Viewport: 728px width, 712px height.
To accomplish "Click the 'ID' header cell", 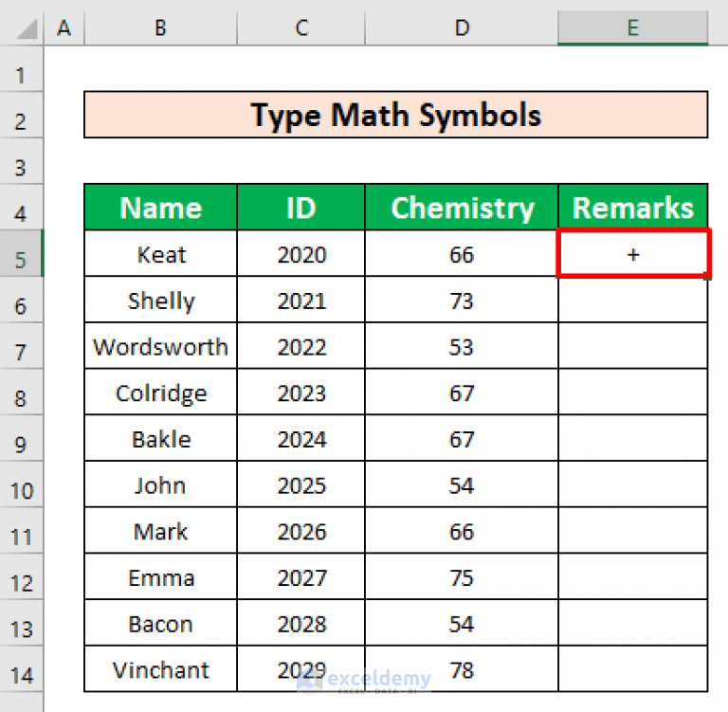I will click(301, 207).
